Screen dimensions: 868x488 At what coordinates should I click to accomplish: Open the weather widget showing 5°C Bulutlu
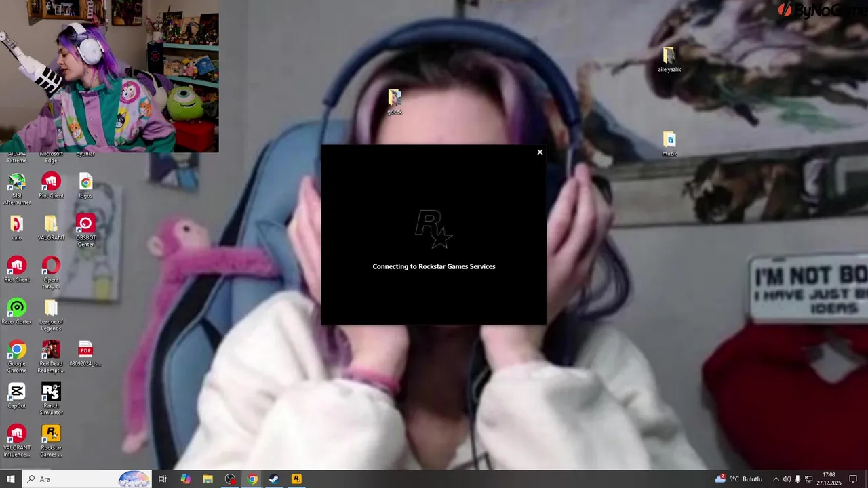point(738,479)
